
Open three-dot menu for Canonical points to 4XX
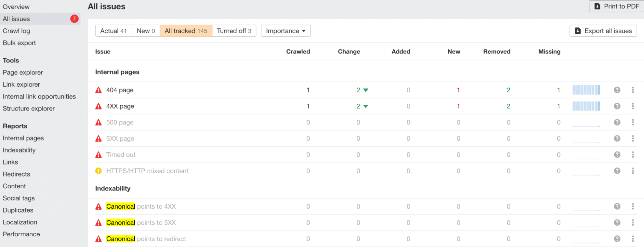pyautogui.click(x=633, y=206)
